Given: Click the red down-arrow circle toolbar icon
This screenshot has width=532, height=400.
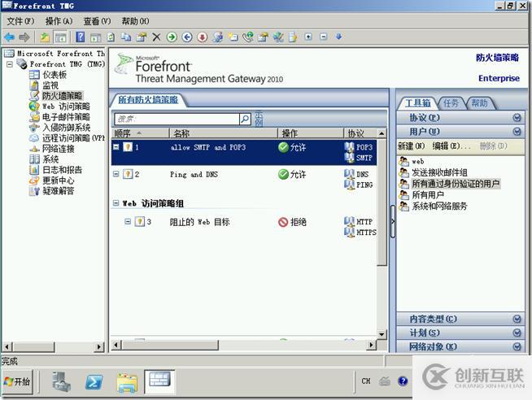Looking at the screenshot, I should 203,37.
